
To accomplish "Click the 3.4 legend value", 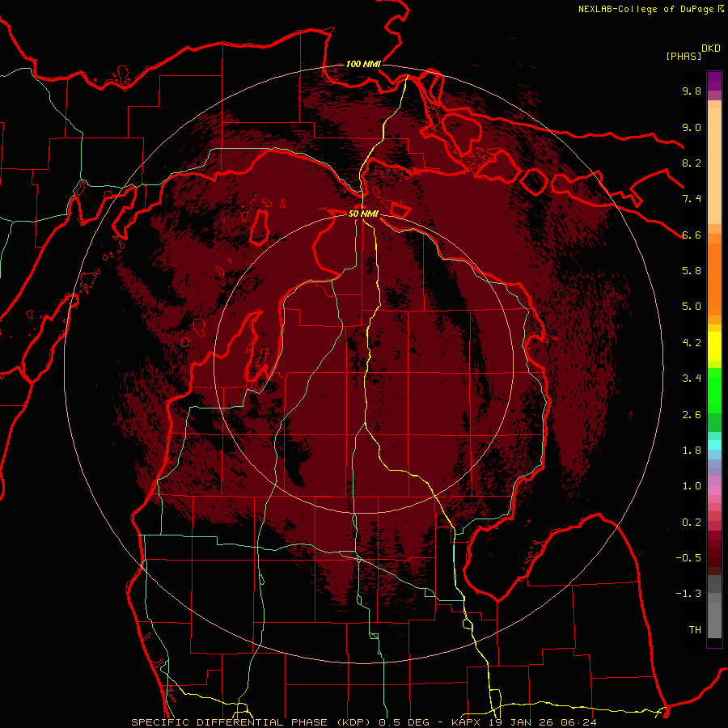I will click(692, 379).
